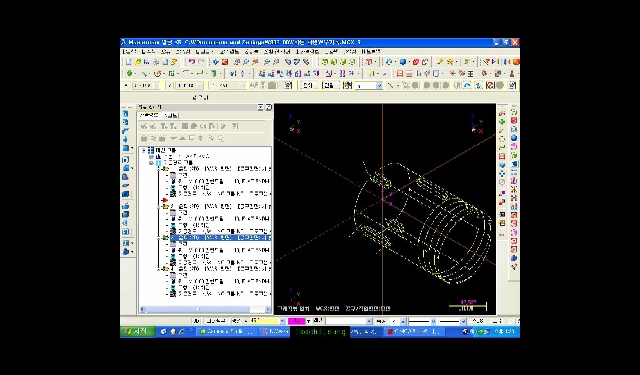Viewport: 640px width, 375px height.
Task: Click the Speech taskbar button
Action: coord(320,332)
